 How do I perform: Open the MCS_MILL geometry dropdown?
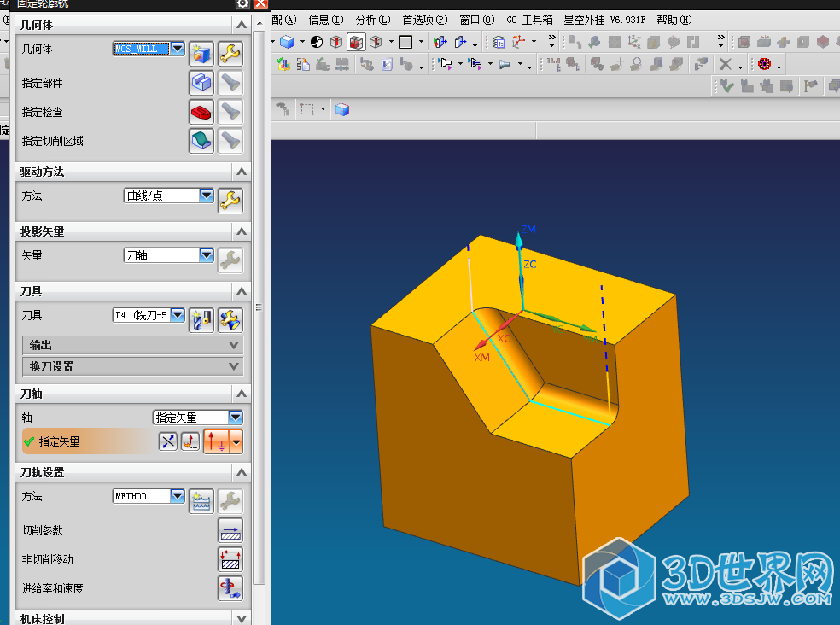(x=177, y=50)
